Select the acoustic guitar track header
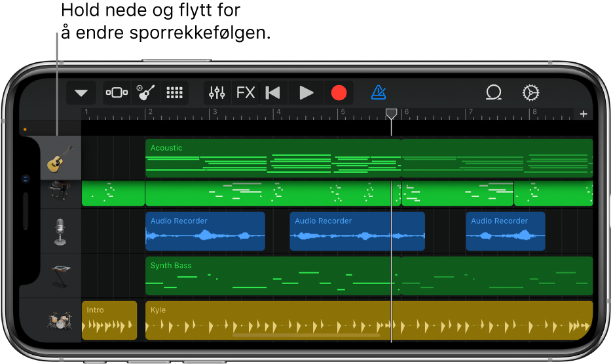 [x=61, y=158]
